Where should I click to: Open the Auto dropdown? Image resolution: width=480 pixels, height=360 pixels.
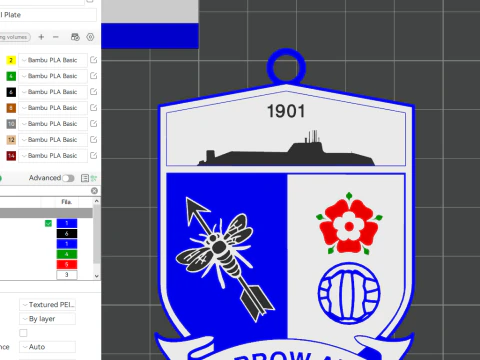click(x=47, y=347)
